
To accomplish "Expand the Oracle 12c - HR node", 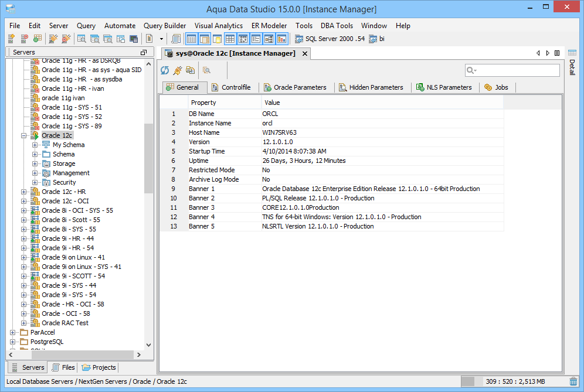I will [x=24, y=192].
